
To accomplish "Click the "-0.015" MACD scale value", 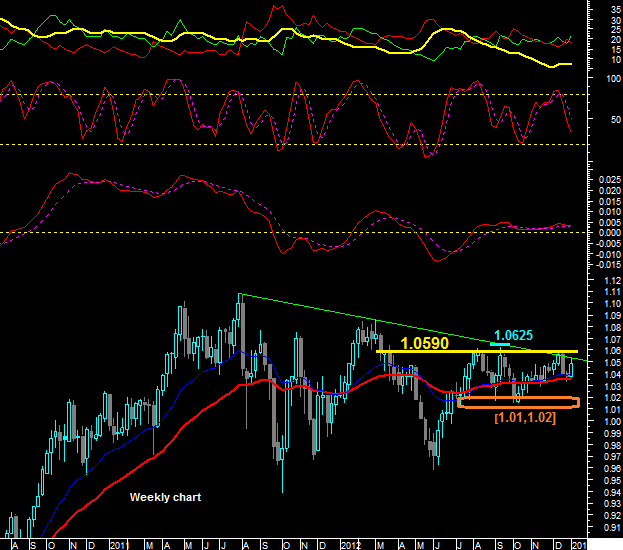I will pos(609,265).
